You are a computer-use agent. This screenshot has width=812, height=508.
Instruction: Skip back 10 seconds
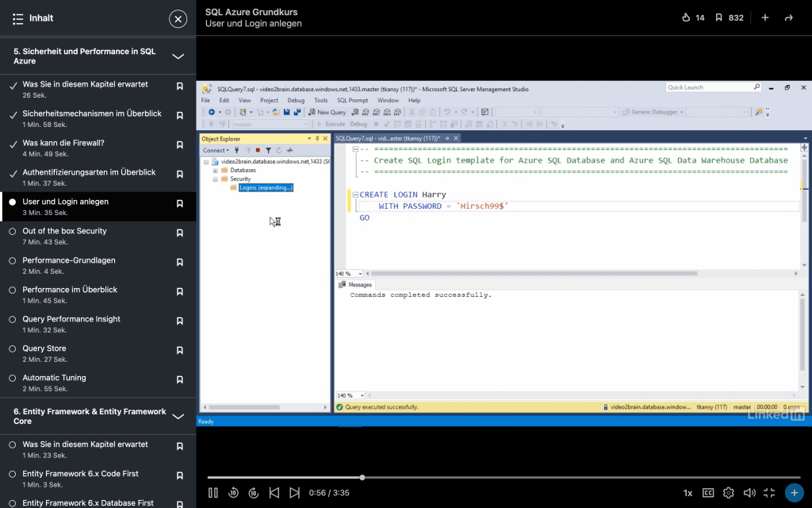[233, 493]
